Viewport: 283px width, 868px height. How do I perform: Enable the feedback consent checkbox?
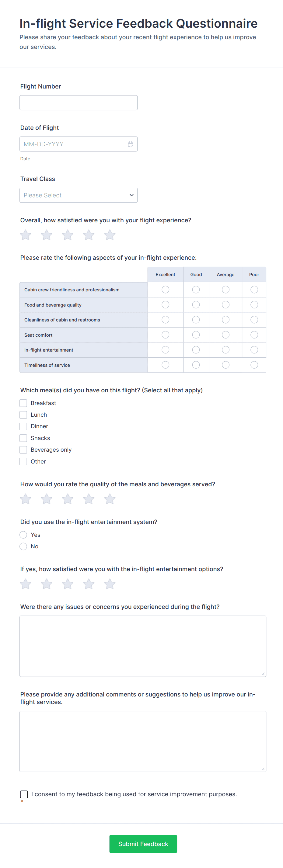coord(24,794)
